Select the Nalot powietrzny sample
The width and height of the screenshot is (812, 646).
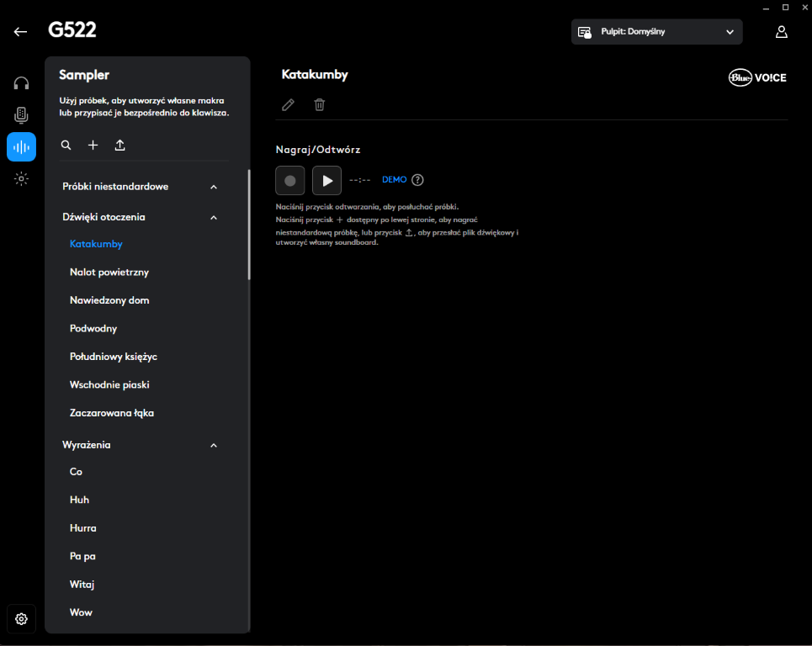tap(110, 272)
